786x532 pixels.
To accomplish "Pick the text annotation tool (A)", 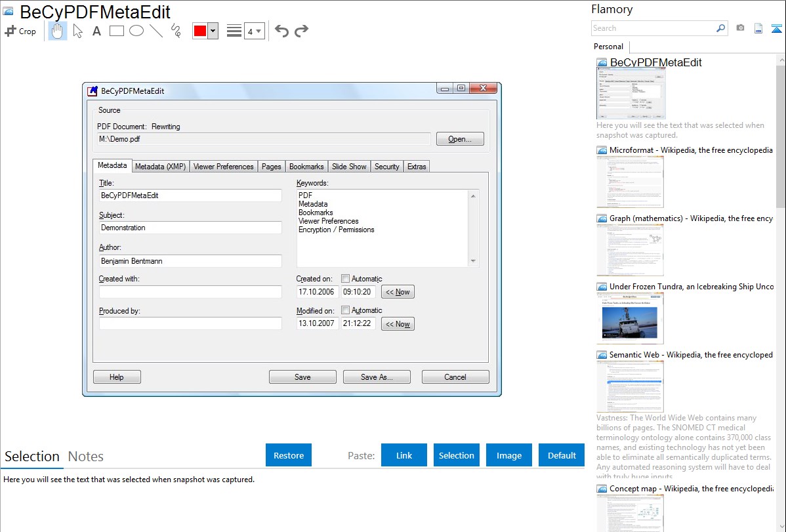I will tap(96, 31).
